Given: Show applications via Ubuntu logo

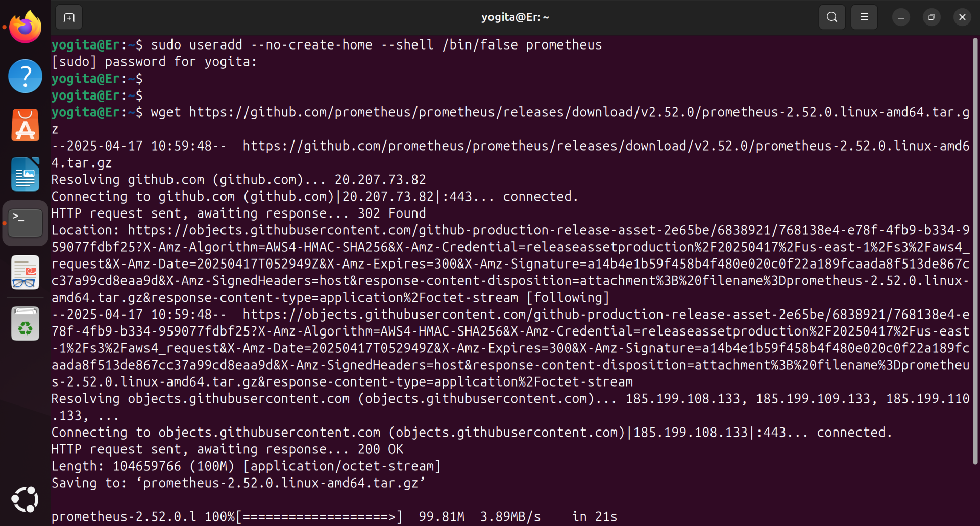Looking at the screenshot, I should (x=25, y=499).
